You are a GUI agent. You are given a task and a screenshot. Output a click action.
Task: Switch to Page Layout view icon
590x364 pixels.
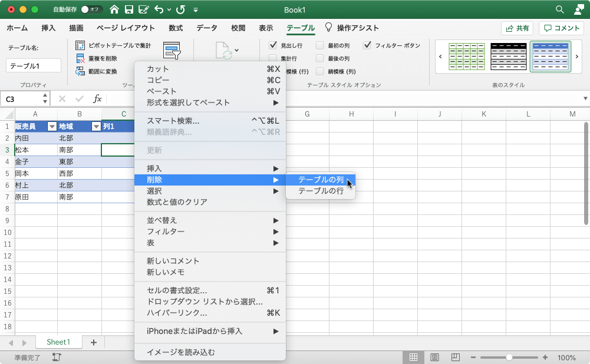pos(434,358)
